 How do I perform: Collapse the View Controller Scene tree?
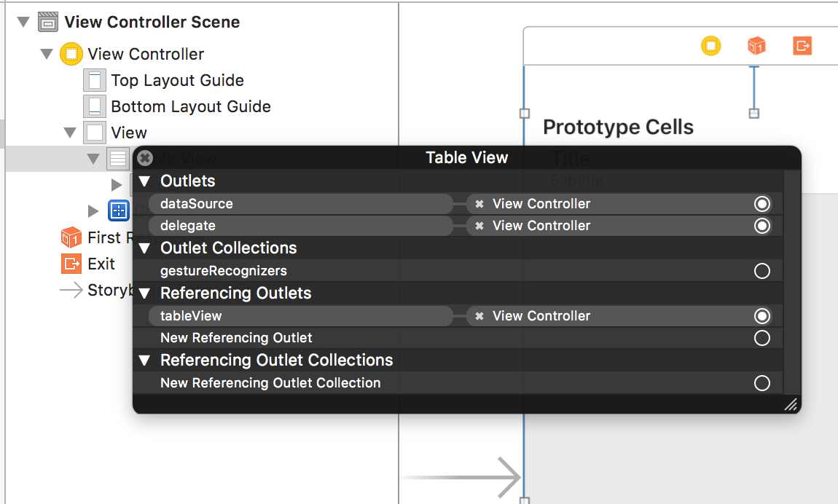(23, 22)
